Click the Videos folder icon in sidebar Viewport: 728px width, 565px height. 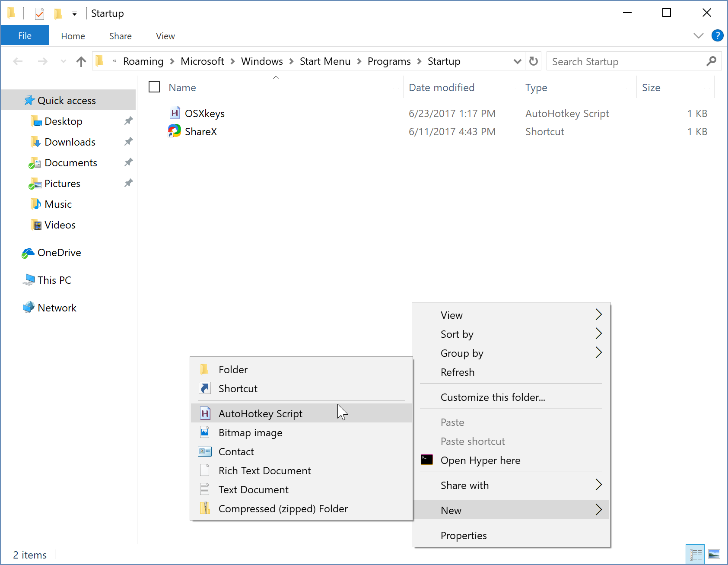tap(36, 225)
